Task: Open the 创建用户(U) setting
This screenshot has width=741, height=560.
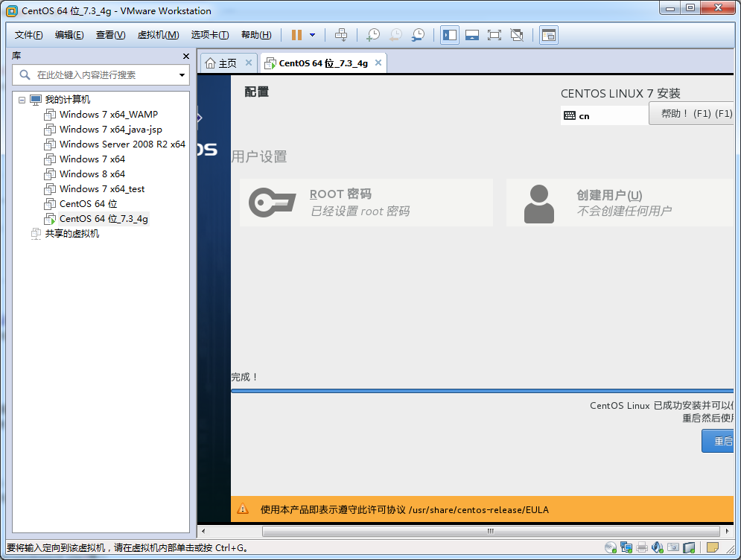Action: (620, 203)
